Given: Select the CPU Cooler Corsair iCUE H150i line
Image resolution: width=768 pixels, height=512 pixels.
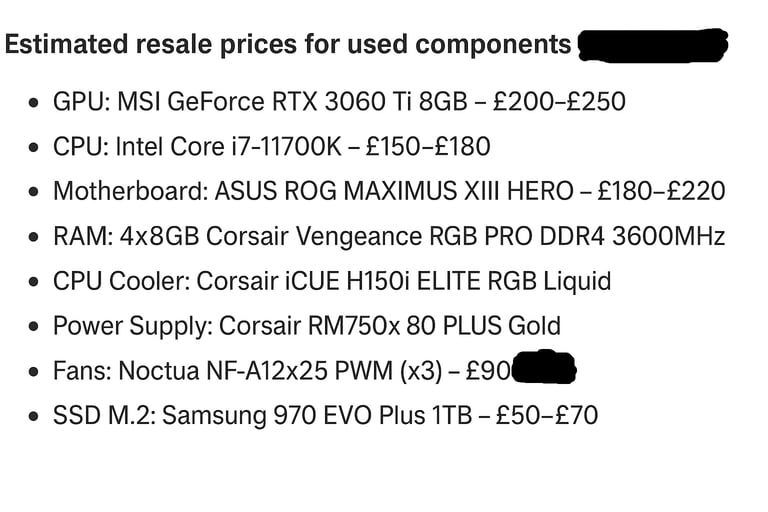Looking at the screenshot, I should pyautogui.click(x=332, y=281).
